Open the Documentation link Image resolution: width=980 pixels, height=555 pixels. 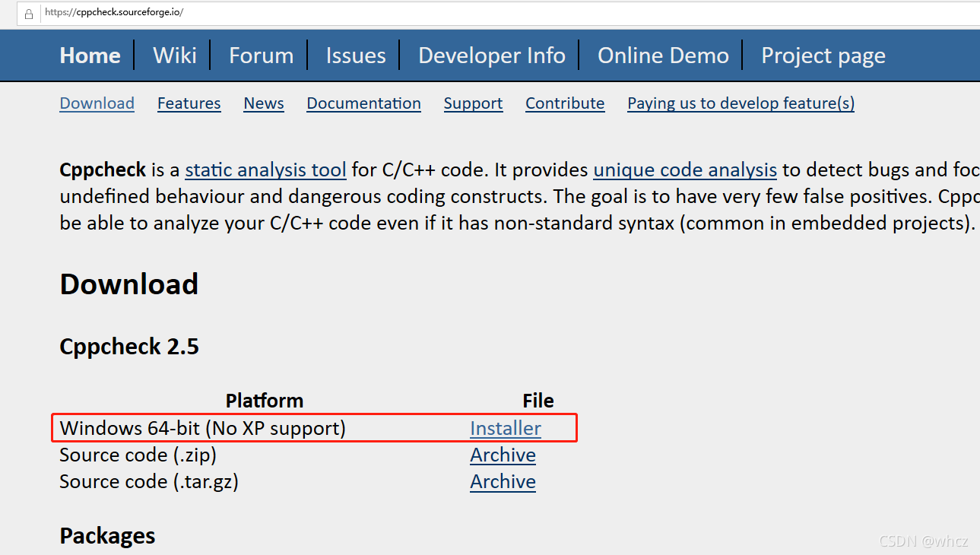363,103
